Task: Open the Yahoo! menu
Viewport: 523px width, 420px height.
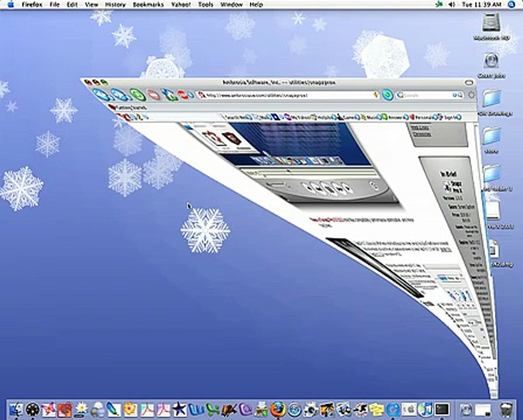Action: point(181,5)
